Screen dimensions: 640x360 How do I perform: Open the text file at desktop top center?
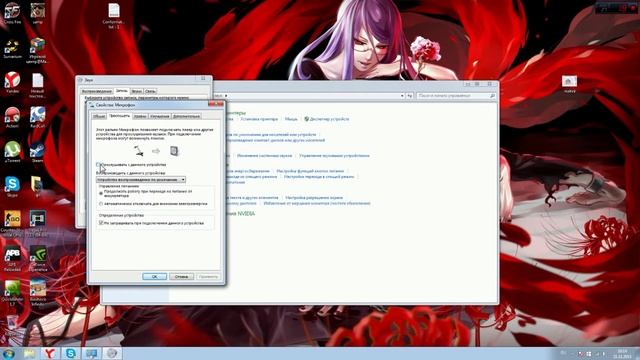tap(114, 16)
